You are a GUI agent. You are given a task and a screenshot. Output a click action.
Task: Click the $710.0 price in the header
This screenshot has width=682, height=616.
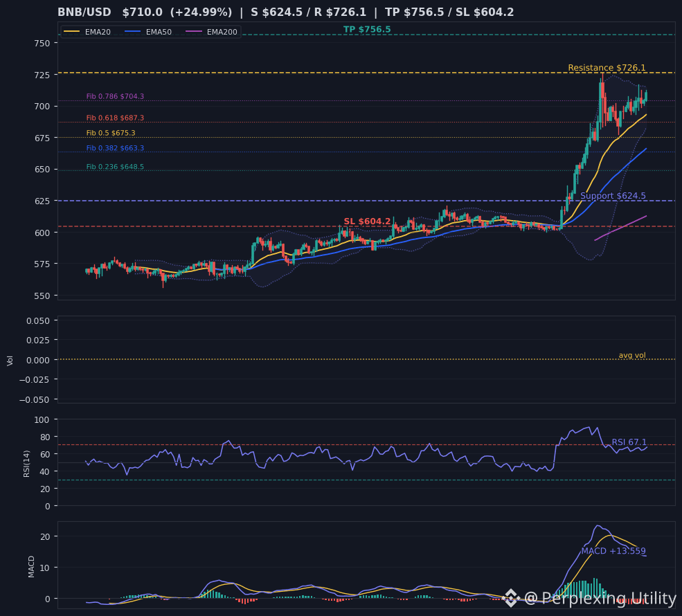point(142,12)
